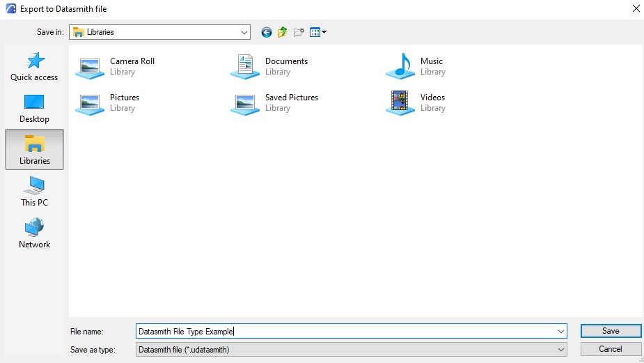Select Libraries in the places bar
Screen dimensions: 644x363
pos(34,150)
